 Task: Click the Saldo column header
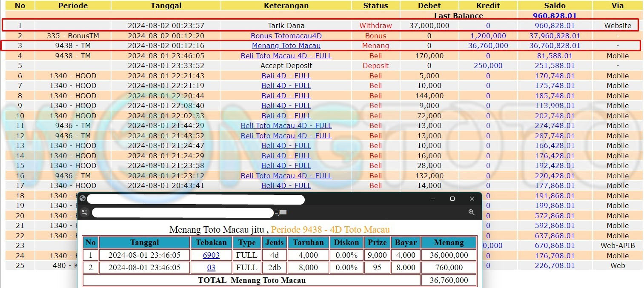pyautogui.click(x=555, y=6)
